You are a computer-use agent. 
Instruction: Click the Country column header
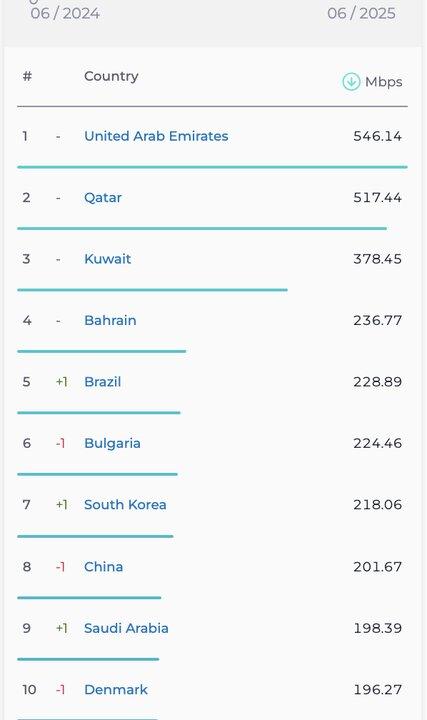pyautogui.click(x=111, y=76)
